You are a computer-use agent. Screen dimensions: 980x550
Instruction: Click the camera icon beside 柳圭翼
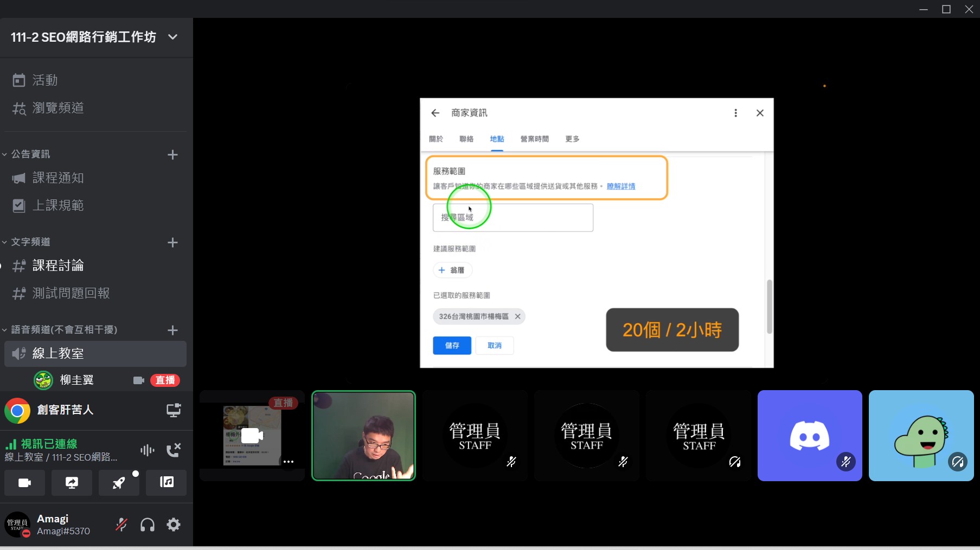(139, 380)
